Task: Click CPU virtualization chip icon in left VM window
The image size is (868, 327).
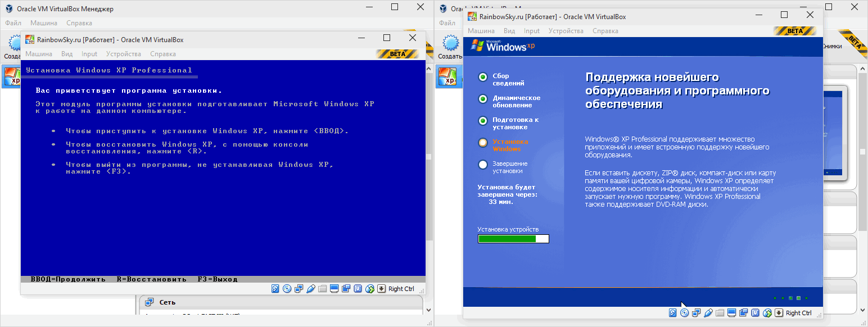Action: click(358, 289)
